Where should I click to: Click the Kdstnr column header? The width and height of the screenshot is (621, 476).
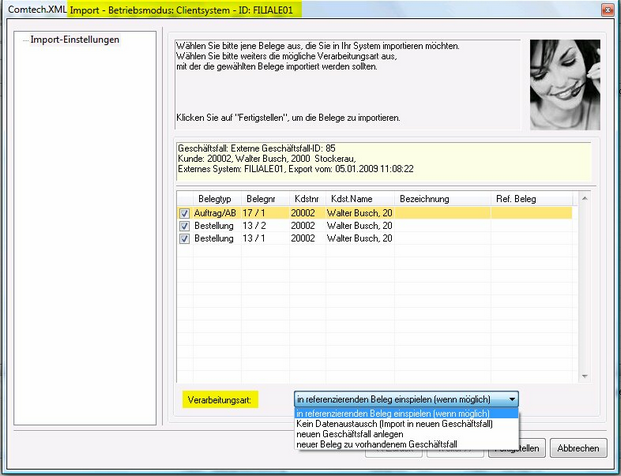click(304, 199)
